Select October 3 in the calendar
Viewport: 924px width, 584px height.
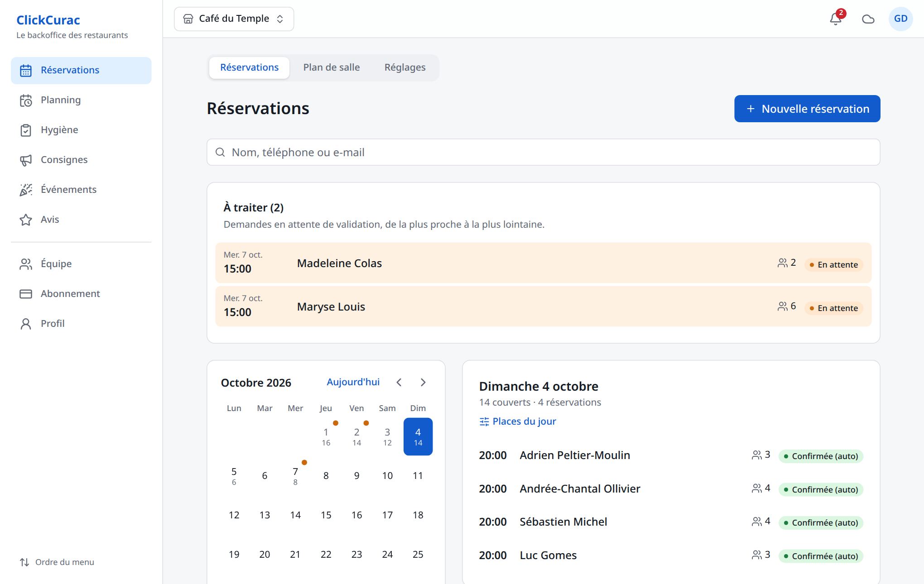click(387, 436)
